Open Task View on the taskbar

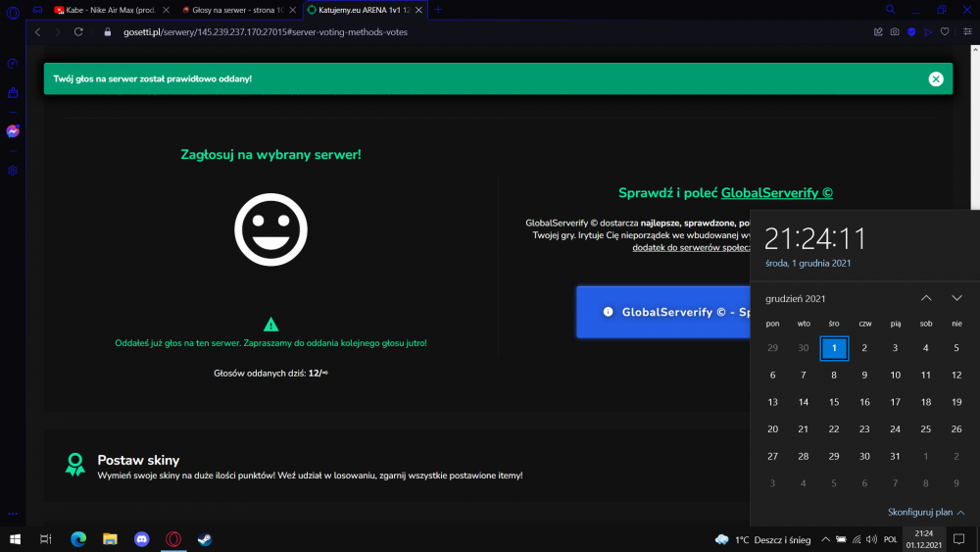pyautogui.click(x=46, y=539)
